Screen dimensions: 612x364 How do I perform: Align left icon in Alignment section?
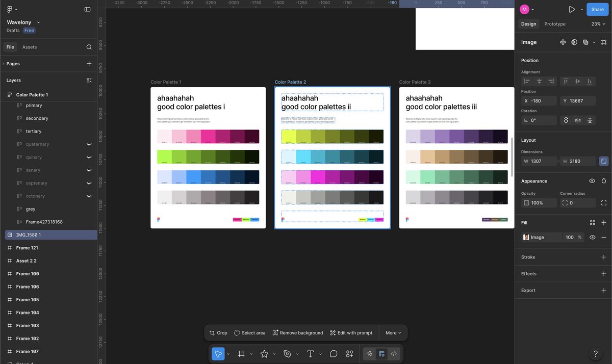click(527, 81)
